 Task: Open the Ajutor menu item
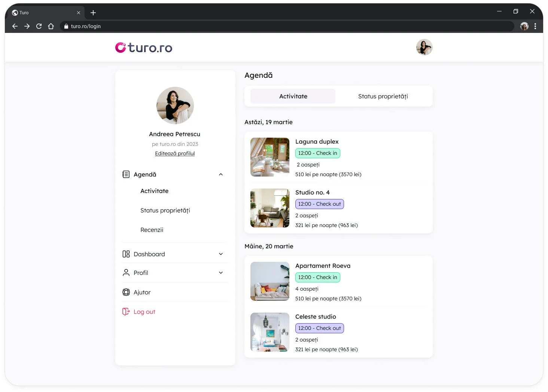(142, 292)
